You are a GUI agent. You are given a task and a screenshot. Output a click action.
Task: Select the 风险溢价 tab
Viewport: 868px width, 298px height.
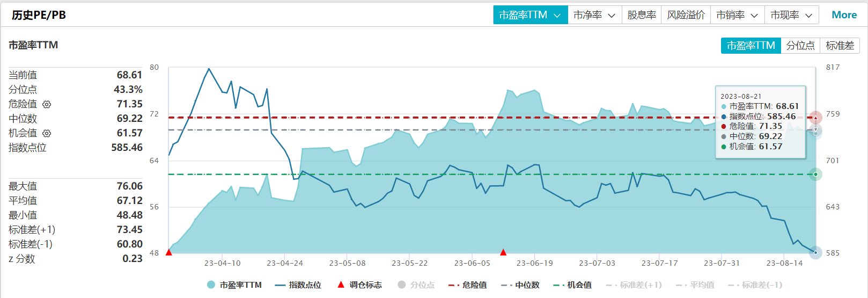(686, 15)
